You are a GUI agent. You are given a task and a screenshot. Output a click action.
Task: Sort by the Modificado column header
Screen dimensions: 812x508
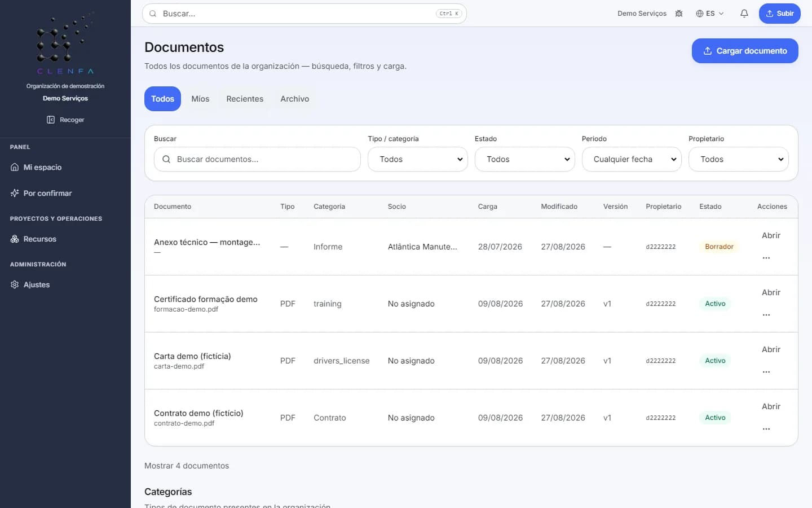559,207
